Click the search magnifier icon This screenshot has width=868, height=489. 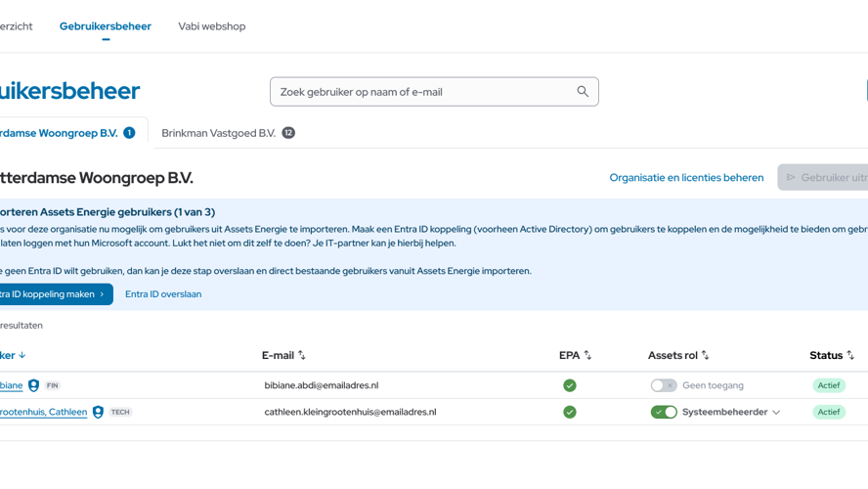pyautogui.click(x=583, y=92)
